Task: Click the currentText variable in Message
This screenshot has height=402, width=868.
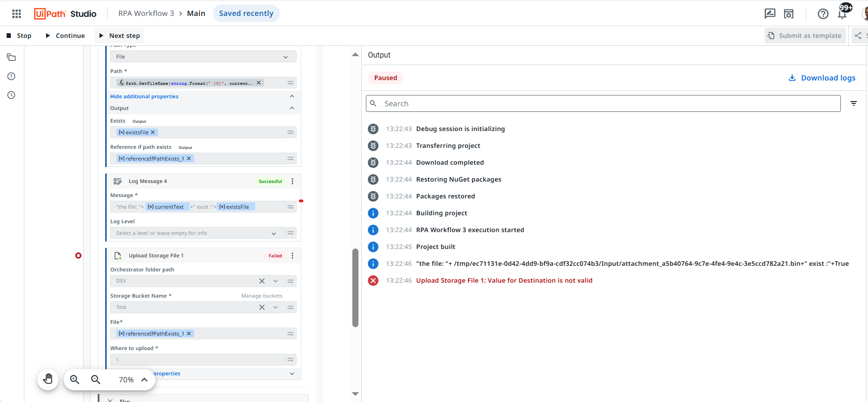Action: 168,207
